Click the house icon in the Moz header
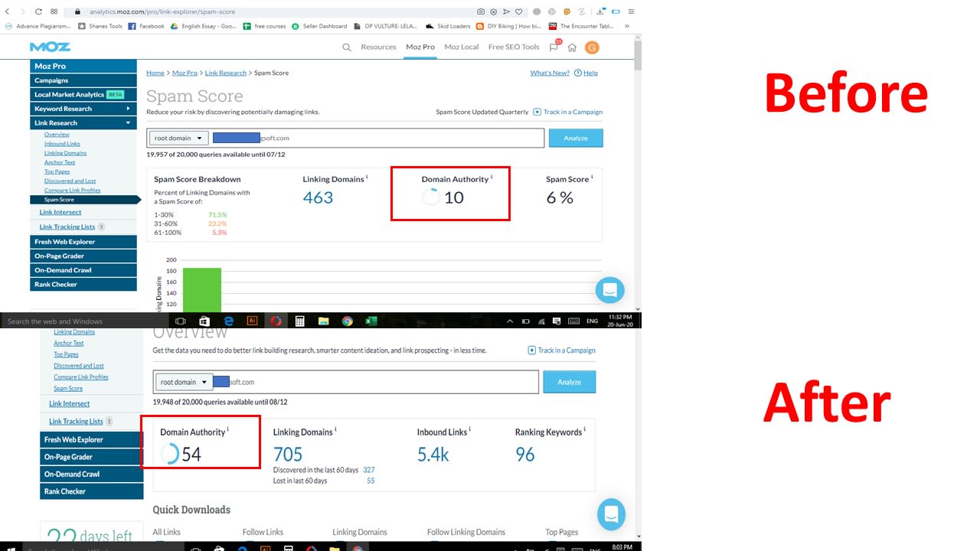 [x=572, y=47]
